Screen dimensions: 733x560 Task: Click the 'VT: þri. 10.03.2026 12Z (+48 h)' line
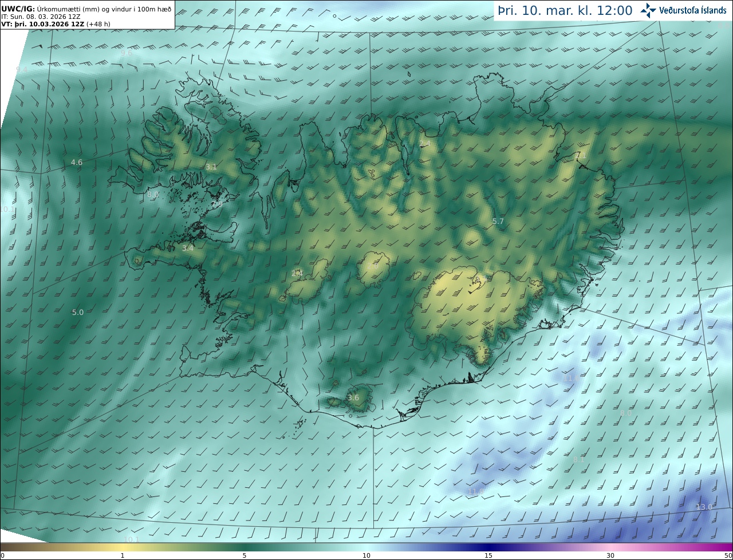tap(56, 24)
